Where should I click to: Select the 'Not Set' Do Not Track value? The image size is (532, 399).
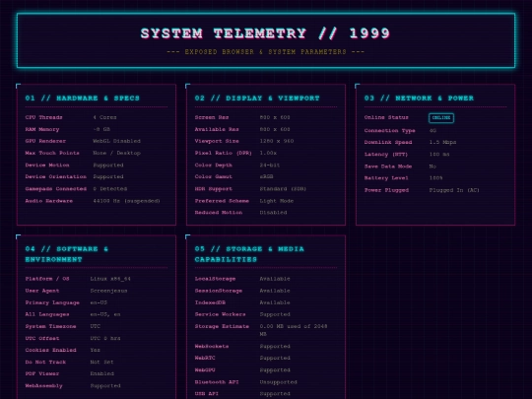click(101, 362)
